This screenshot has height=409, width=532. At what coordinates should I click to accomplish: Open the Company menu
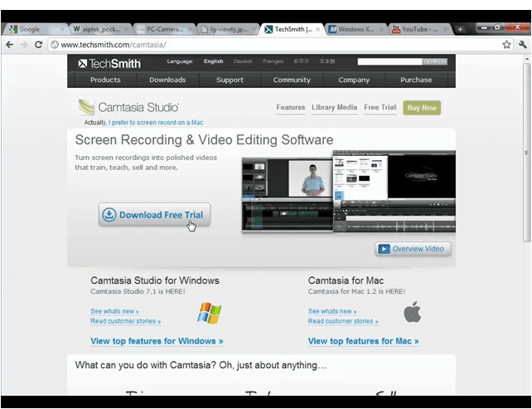click(x=354, y=80)
